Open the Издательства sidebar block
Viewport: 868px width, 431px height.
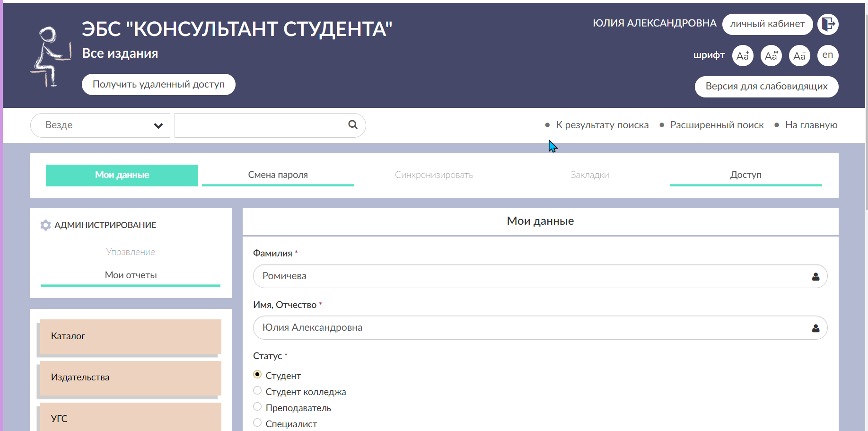tap(131, 378)
